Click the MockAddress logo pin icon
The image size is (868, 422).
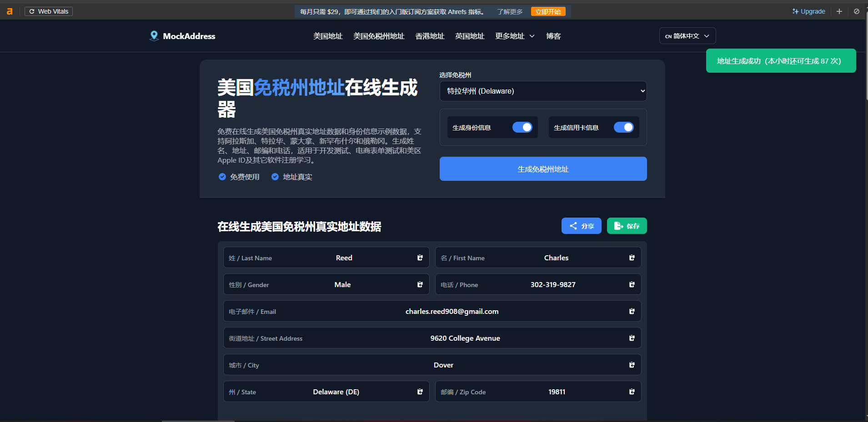tap(154, 36)
